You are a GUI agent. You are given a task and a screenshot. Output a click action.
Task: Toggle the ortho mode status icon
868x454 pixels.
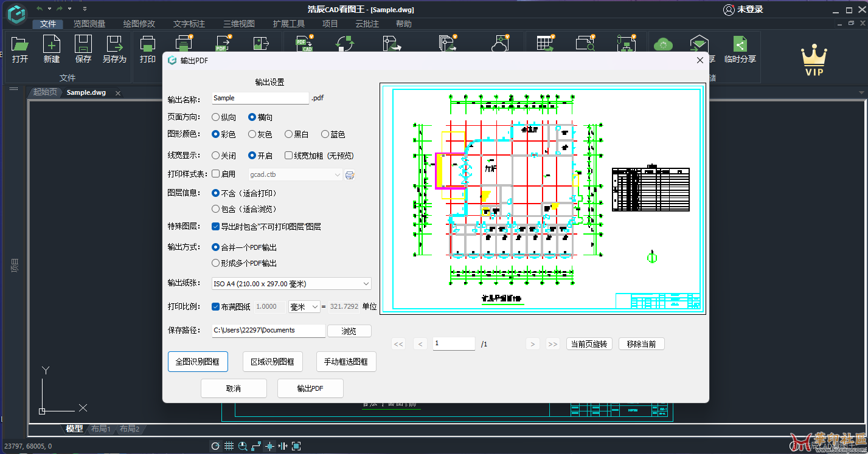click(x=256, y=446)
